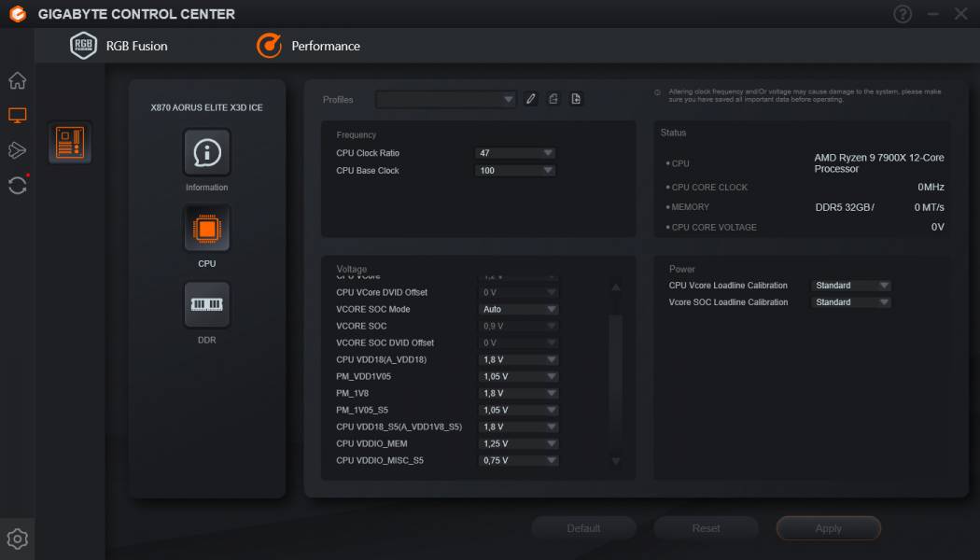The height and width of the screenshot is (560, 980).
Task: Click the export profile icon
Action: [553, 99]
